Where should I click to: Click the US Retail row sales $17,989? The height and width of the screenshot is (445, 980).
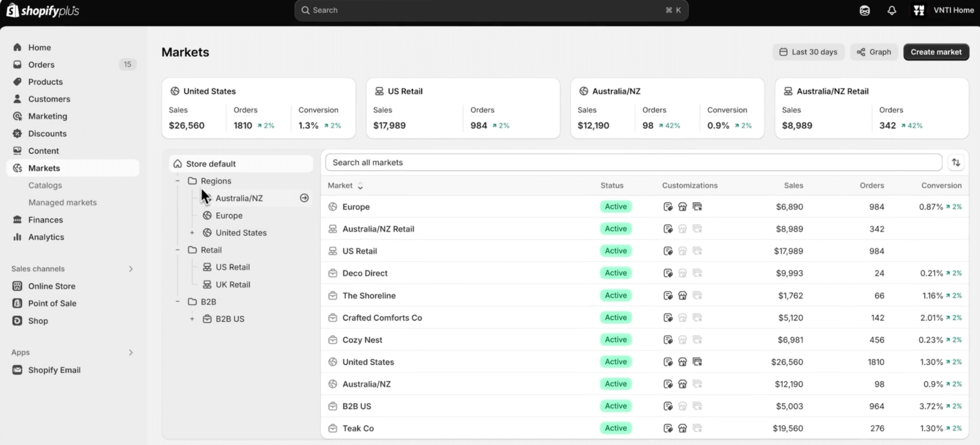coord(788,251)
